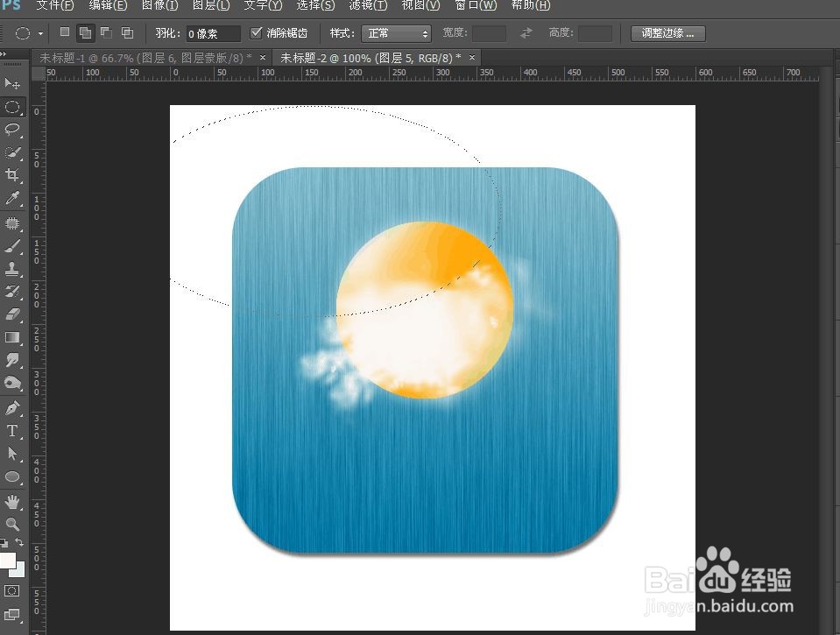Open the 帮助(H) menu
The image size is (840, 635).
[x=530, y=5]
